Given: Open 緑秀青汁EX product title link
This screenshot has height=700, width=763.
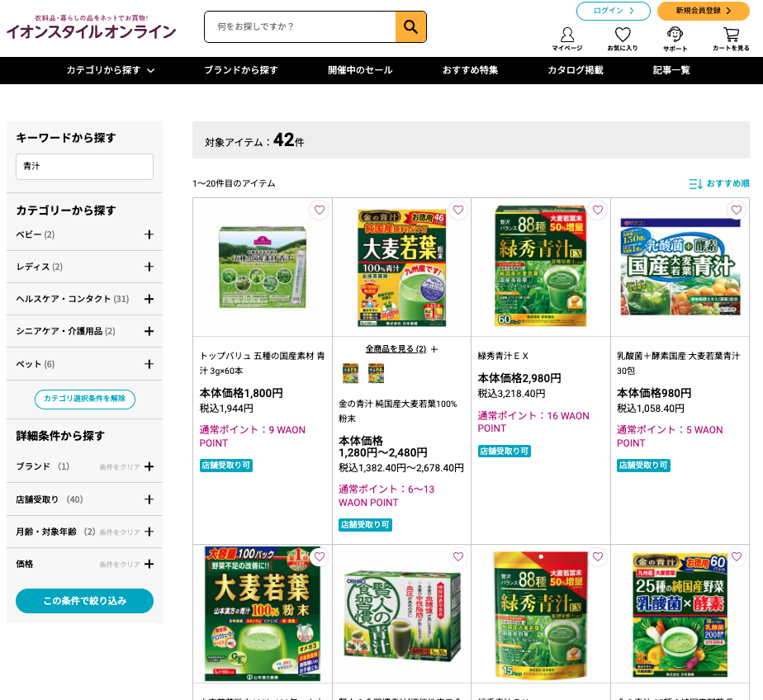Looking at the screenshot, I should pyautogui.click(x=503, y=356).
